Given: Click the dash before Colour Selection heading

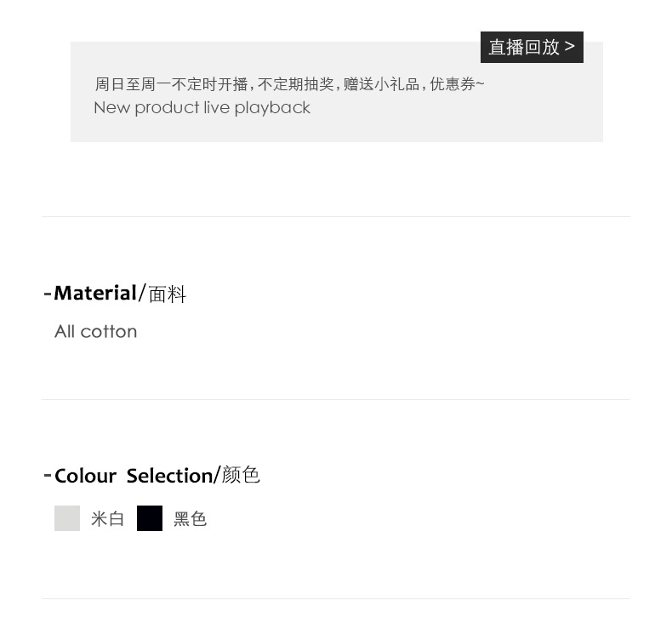Looking at the screenshot, I should click(48, 475).
